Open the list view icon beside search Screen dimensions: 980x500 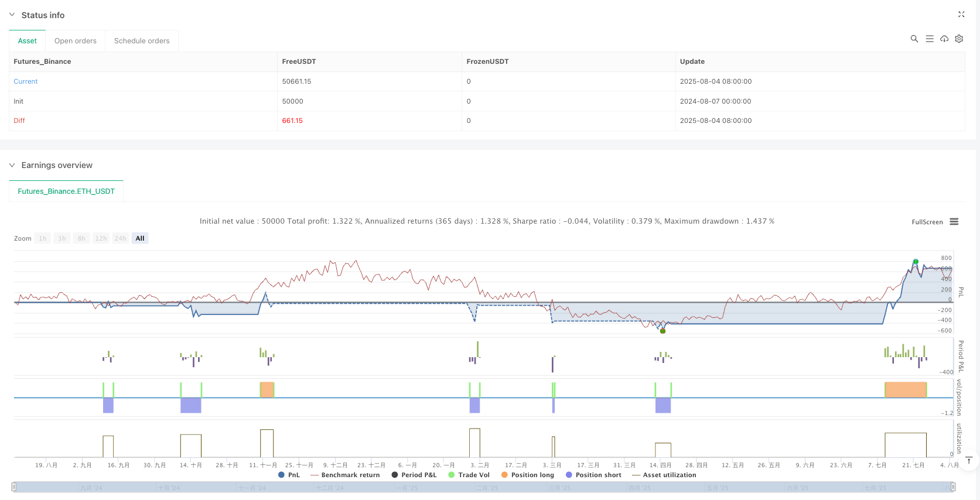pos(929,39)
